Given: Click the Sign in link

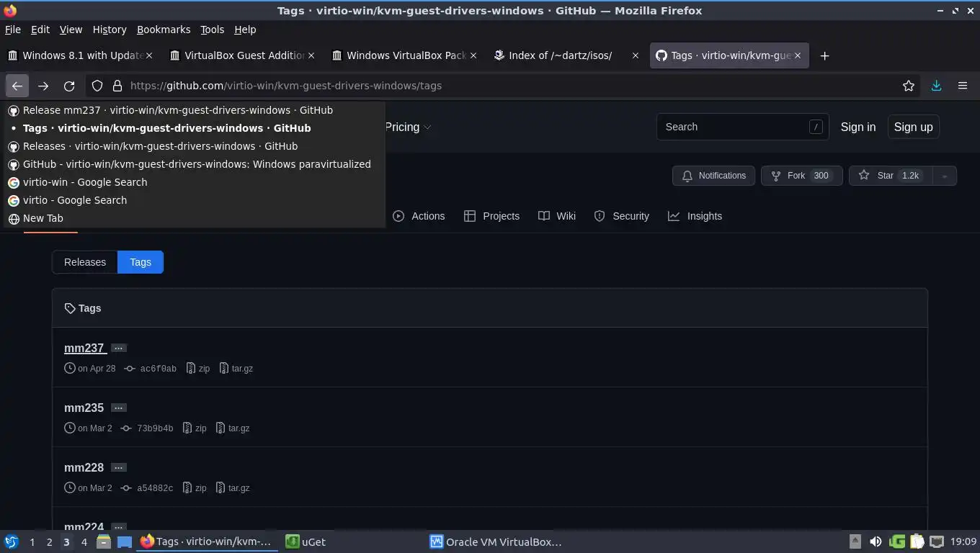Looking at the screenshot, I should pos(857,127).
